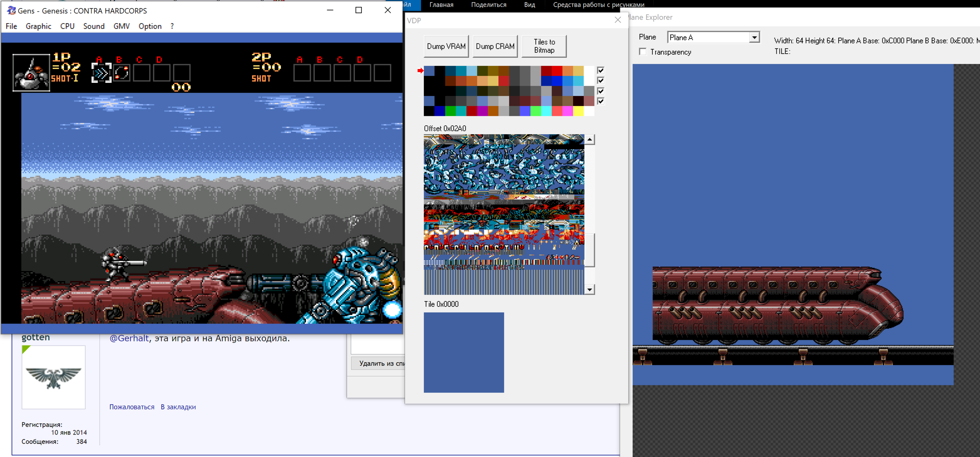Toggle the first palette row checkbox

click(x=600, y=70)
